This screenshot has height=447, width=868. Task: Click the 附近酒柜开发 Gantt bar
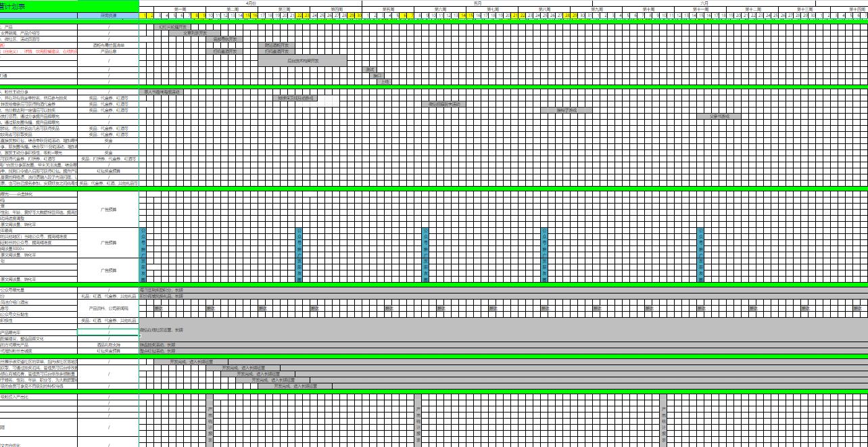(x=276, y=45)
